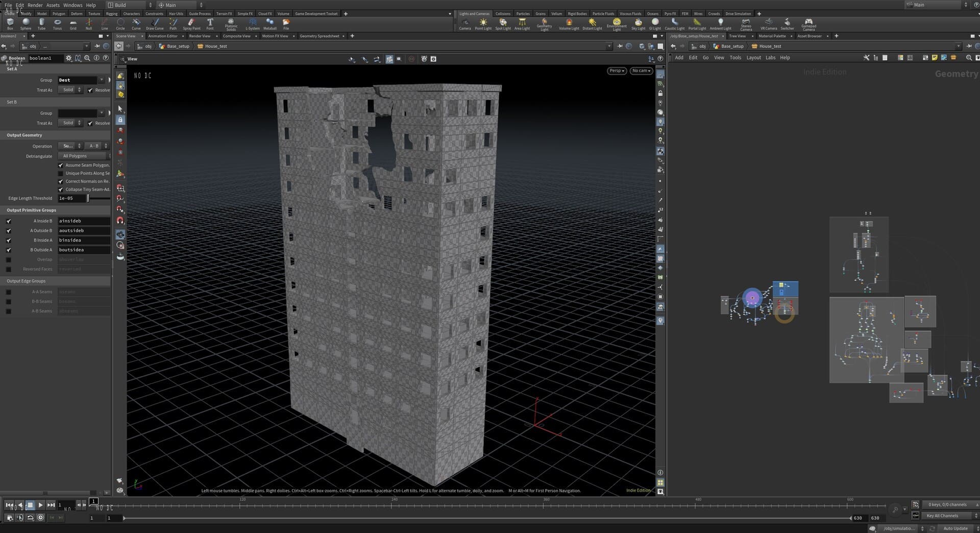980x533 pixels.
Task: Select the Tube shelf tool
Action: [42, 24]
